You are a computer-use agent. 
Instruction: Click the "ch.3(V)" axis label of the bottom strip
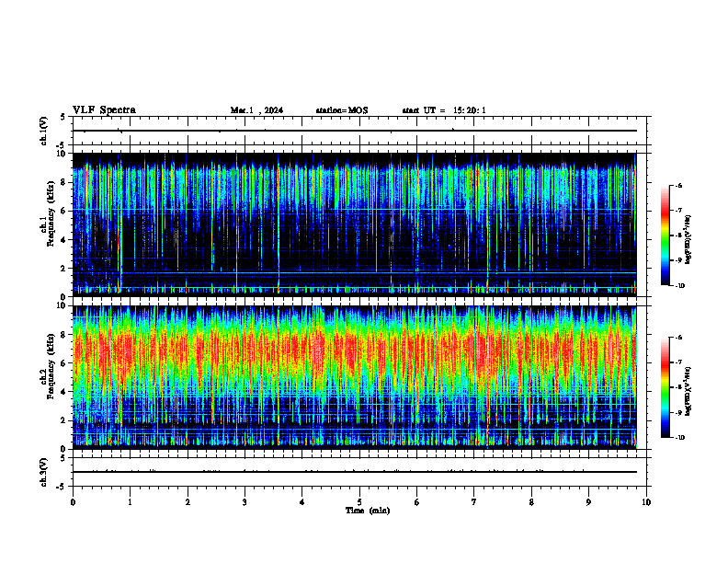[x=44, y=472]
